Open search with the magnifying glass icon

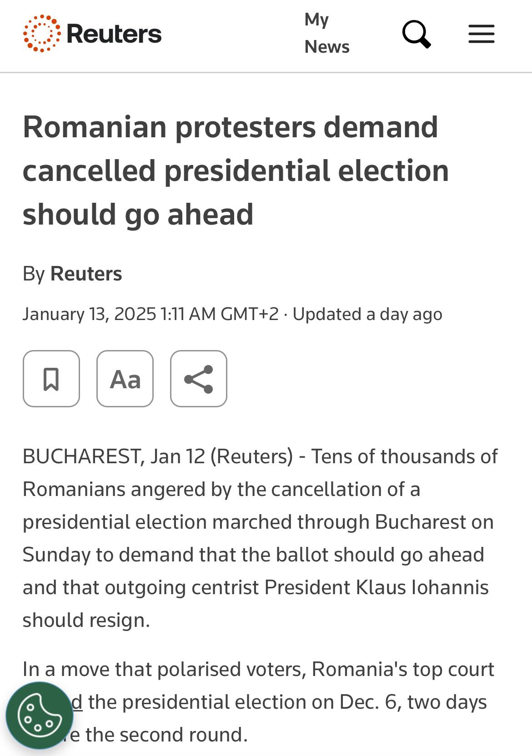coord(416,34)
